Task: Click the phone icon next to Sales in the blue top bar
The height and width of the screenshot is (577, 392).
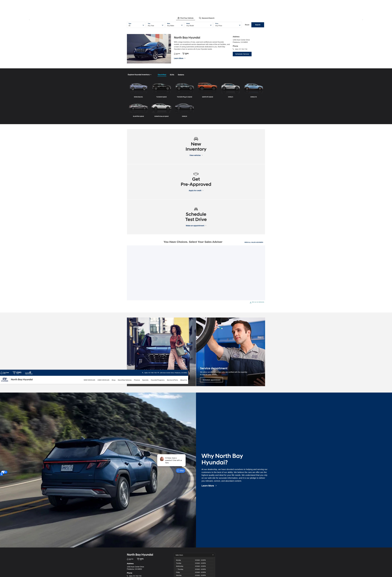Action: pos(143,373)
